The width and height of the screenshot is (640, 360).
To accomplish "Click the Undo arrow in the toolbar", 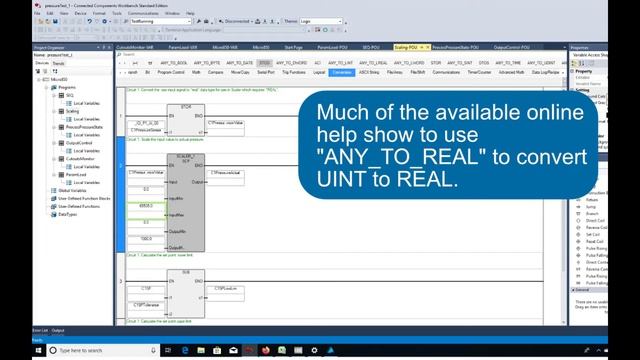I will coord(89,21).
